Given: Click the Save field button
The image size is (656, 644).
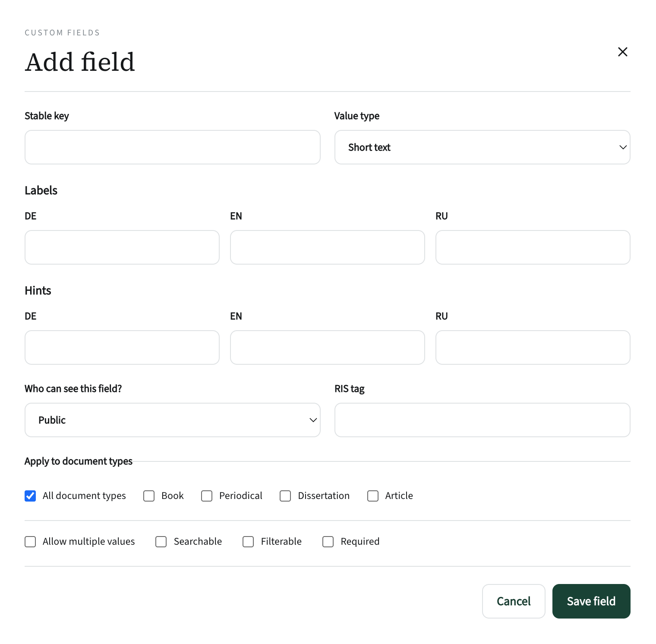Looking at the screenshot, I should pyautogui.click(x=591, y=601).
